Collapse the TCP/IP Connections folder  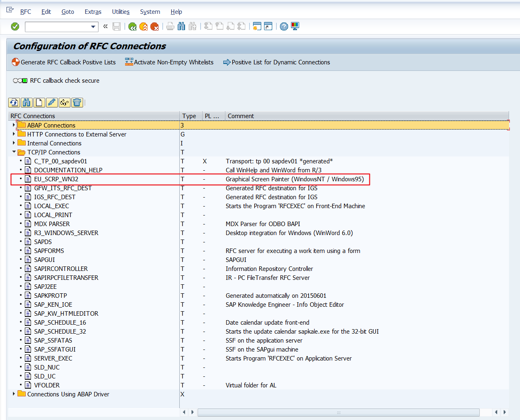[x=14, y=152]
